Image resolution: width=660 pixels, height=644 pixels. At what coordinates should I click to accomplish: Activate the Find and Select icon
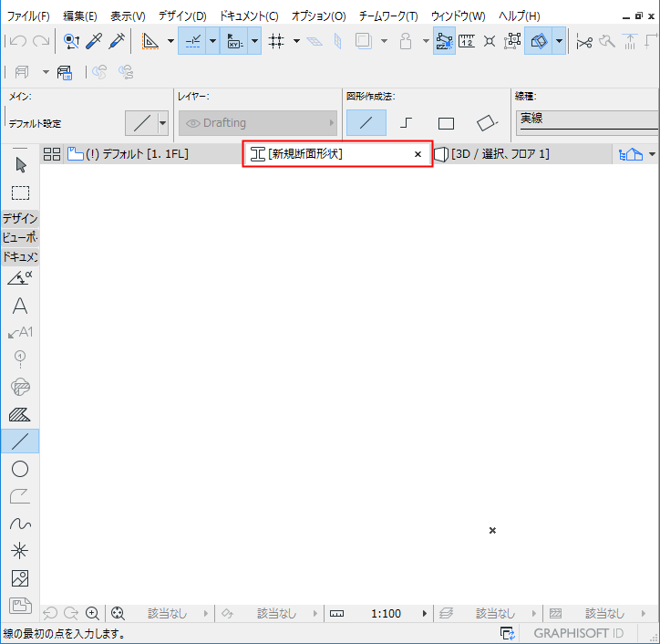[71, 41]
